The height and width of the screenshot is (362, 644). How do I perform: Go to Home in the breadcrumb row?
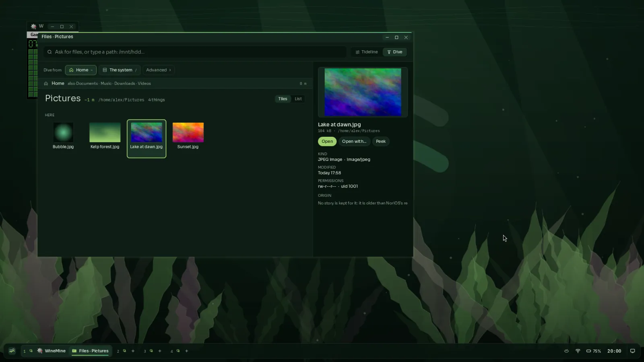pyautogui.click(x=58, y=83)
